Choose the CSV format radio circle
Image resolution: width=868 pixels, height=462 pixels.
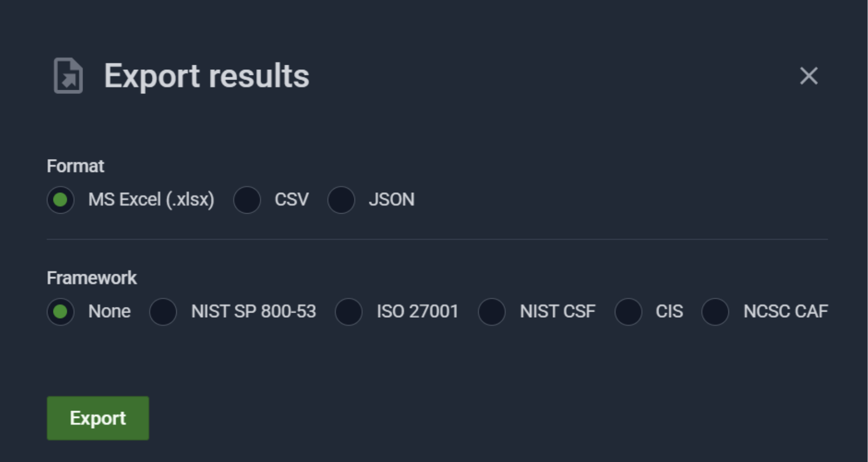tap(247, 199)
